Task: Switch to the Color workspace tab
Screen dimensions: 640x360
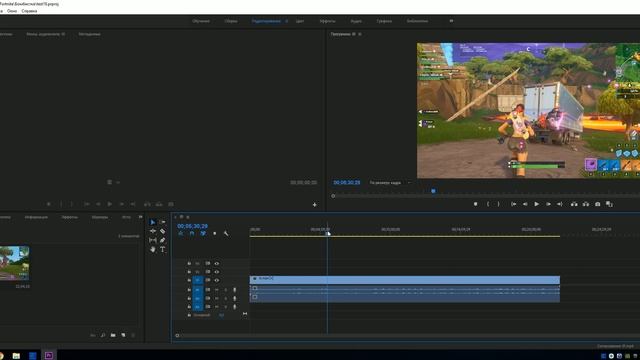Action: [300, 21]
